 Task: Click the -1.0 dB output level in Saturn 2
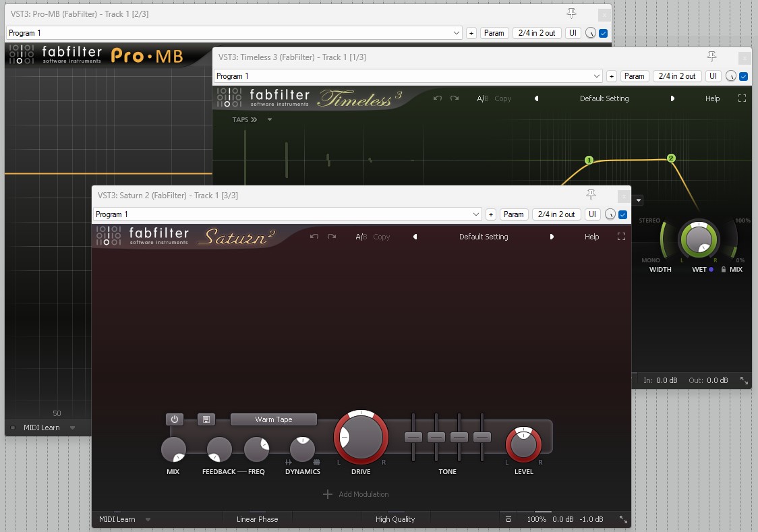click(x=591, y=519)
